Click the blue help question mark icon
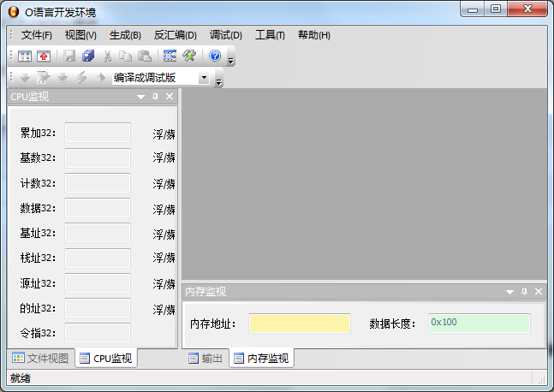This screenshot has height=392, width=554. (215, 56)
